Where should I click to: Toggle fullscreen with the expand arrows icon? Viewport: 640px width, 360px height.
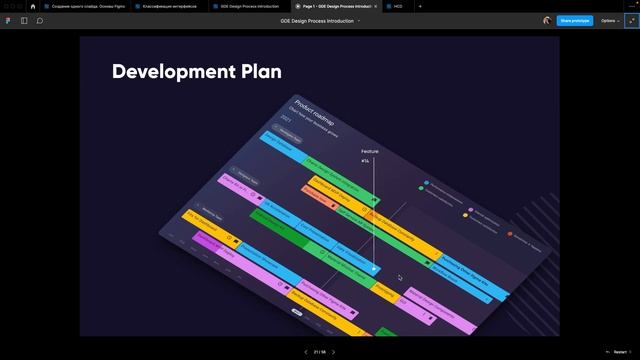tap(632, 21)
